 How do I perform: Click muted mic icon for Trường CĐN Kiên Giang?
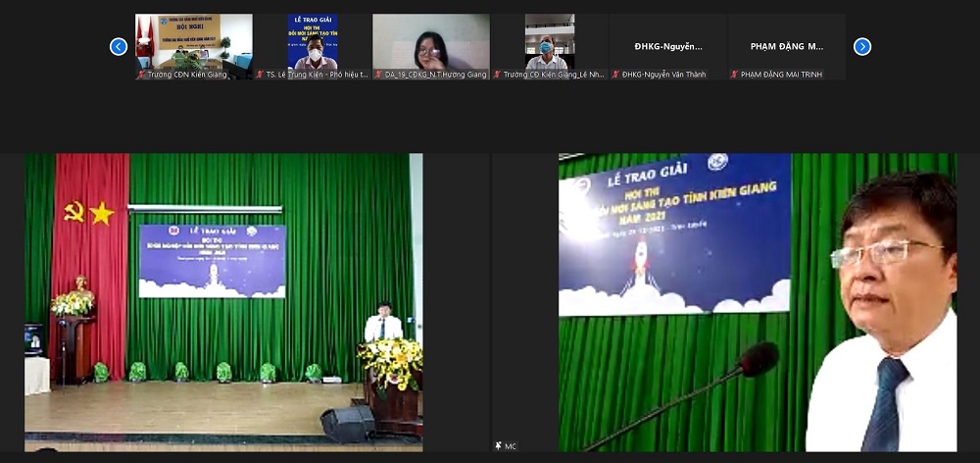click(x=141, y=75)
